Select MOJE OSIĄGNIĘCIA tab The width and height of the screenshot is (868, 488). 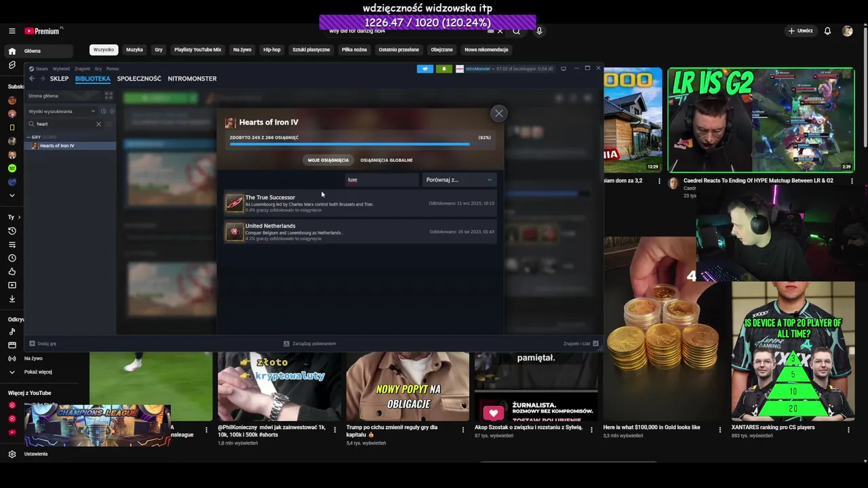[x=328, y=160]
